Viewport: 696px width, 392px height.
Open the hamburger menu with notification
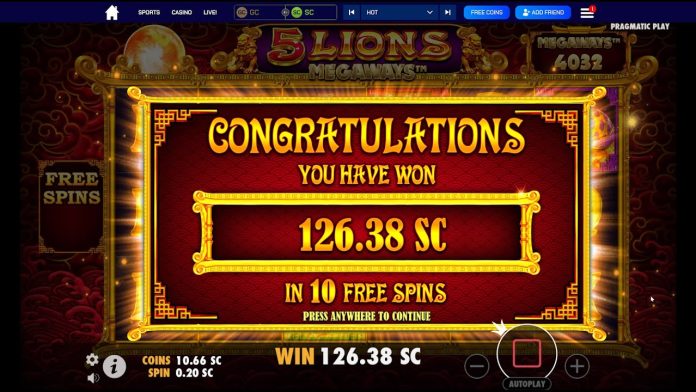pyautogui.click(x=587, y=12)
